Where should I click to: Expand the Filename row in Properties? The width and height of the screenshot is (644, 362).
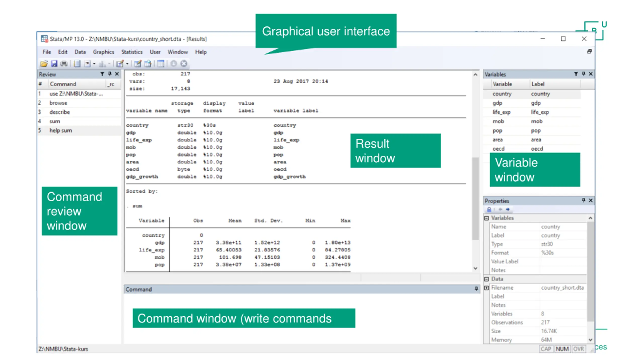(487, 288)
